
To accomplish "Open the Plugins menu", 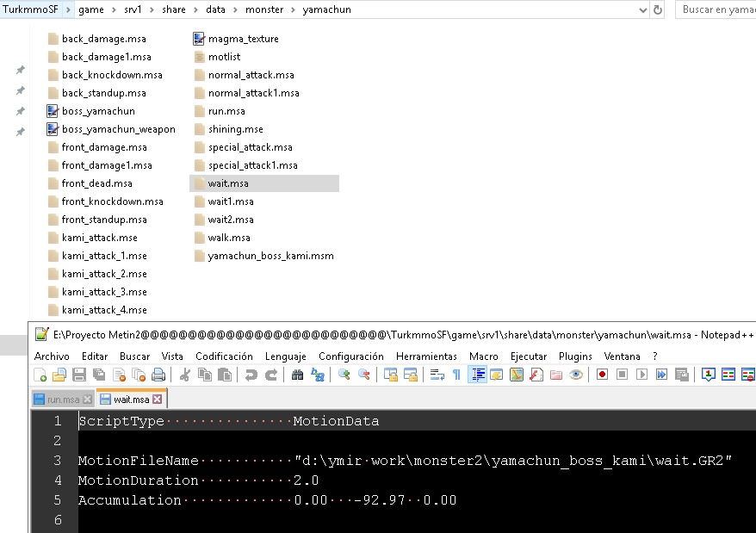I will 575,356.
